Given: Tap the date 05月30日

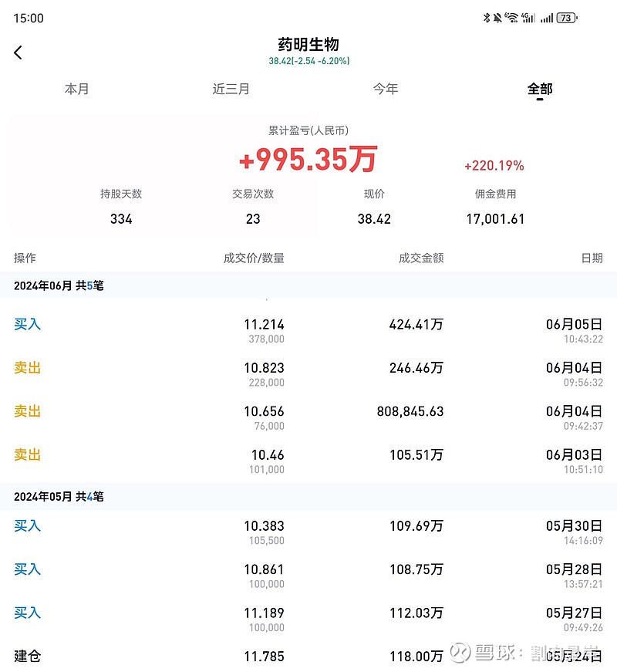Looking at the screenshot, I should (x=574, y=526).
